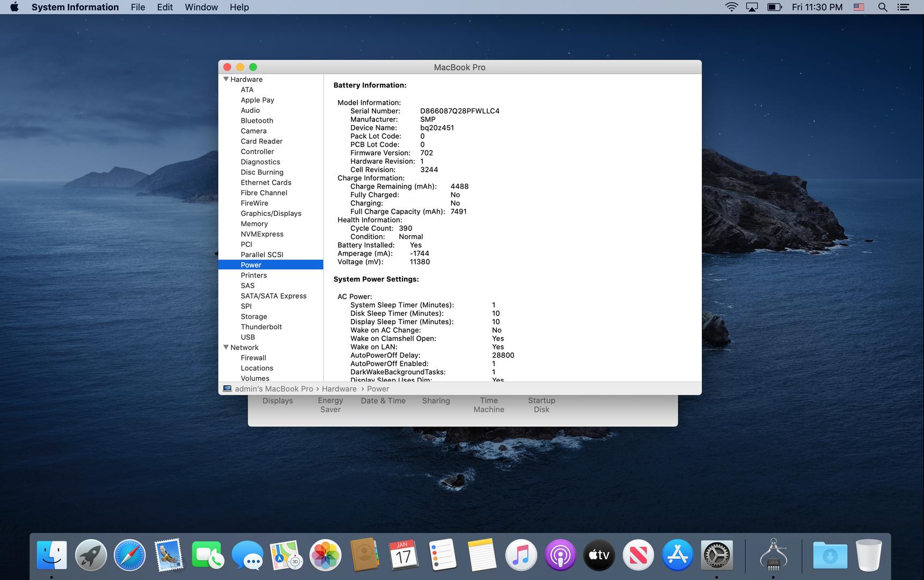Viewport: 924px width, 580px height.
Task: Open the Help menu
Action: [x=239, y=7]
